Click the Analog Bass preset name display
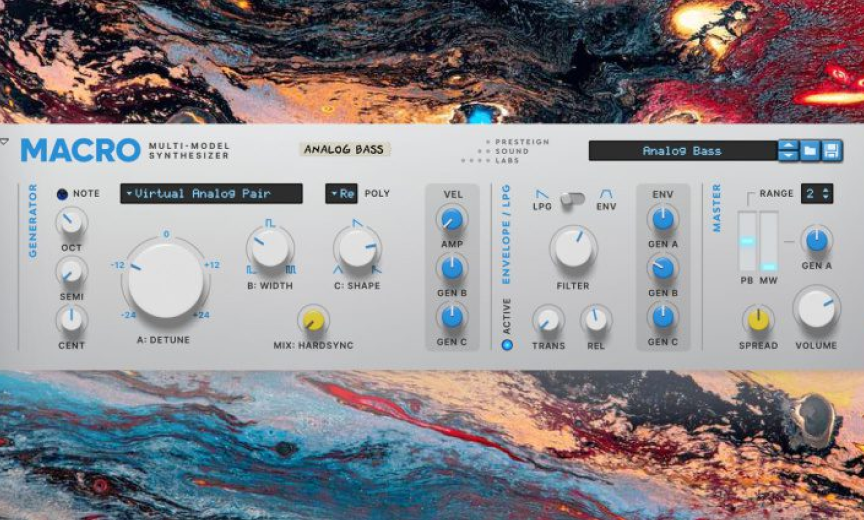 682,151
